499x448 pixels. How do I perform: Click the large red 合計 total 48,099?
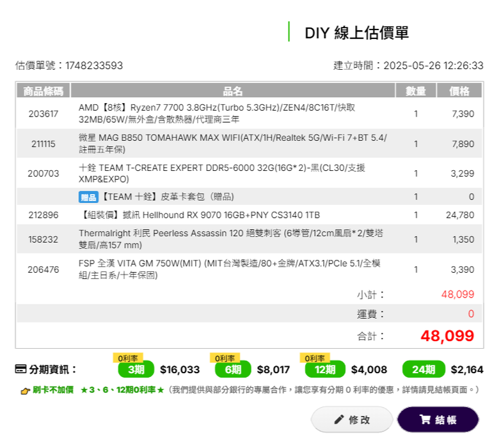447,336
